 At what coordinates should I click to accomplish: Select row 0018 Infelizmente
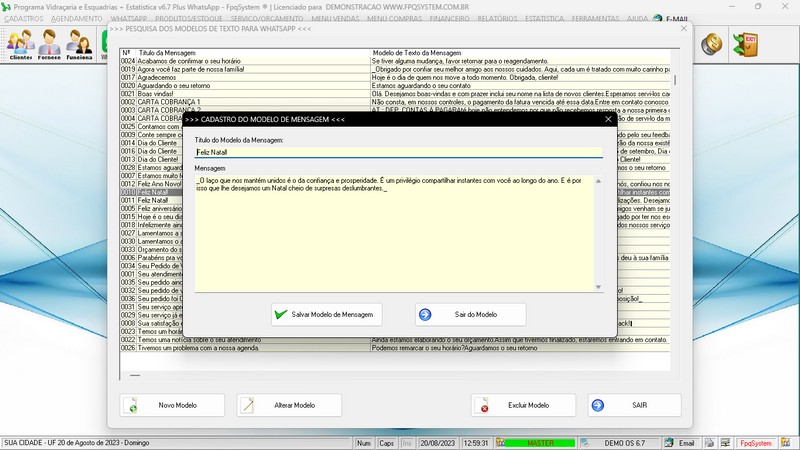(151, 224)
